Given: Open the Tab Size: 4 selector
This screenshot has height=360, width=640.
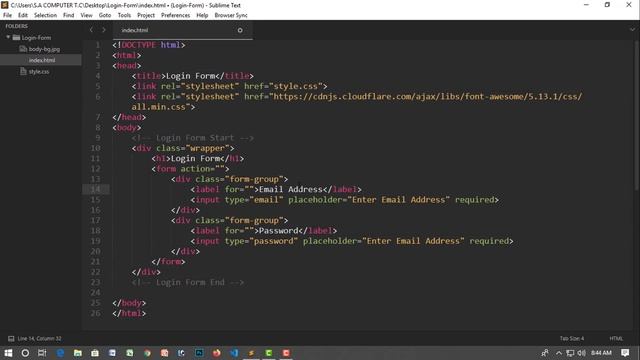Looking at the screenshot, I should tap(571, 338).
